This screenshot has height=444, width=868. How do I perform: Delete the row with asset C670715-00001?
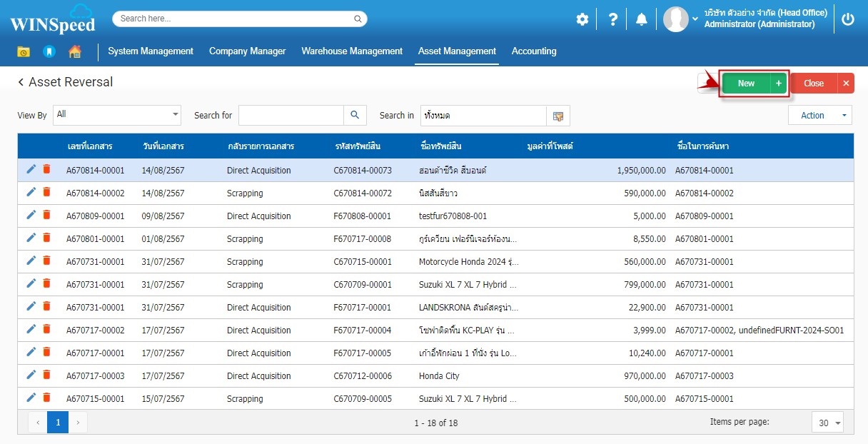[x=46, y=261]
